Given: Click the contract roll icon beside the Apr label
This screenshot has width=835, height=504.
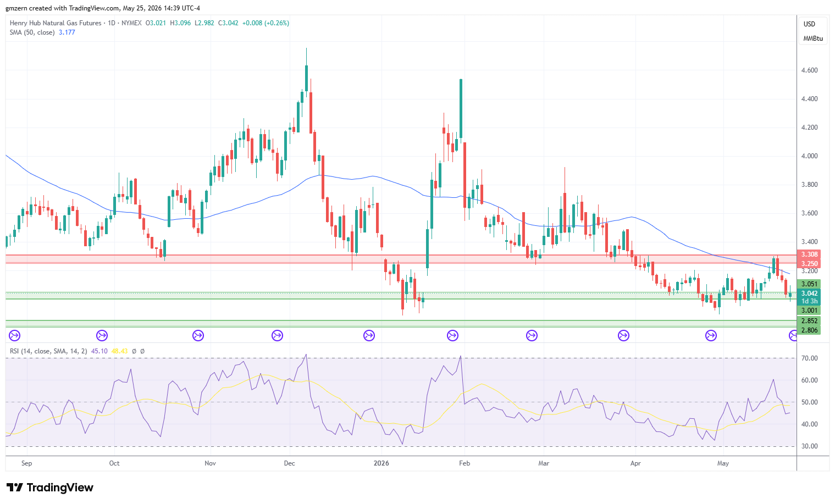Looking at the screenshot, I should pos(623,335).
